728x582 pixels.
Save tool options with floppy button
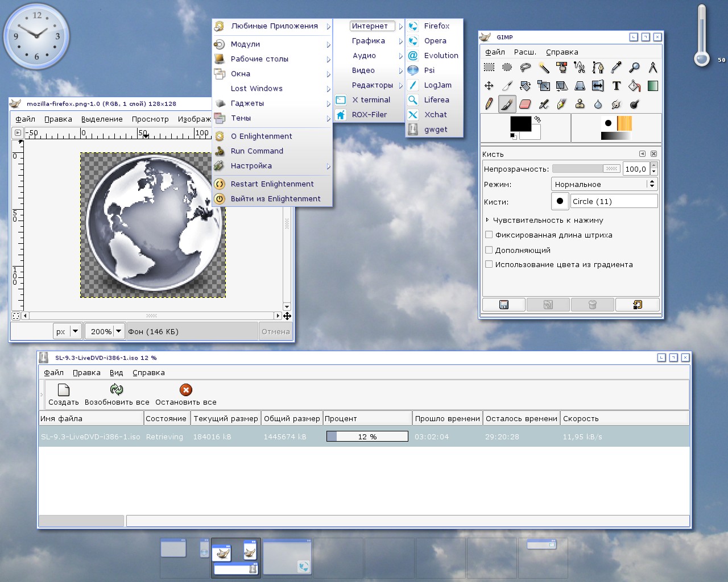coord(504,305)
